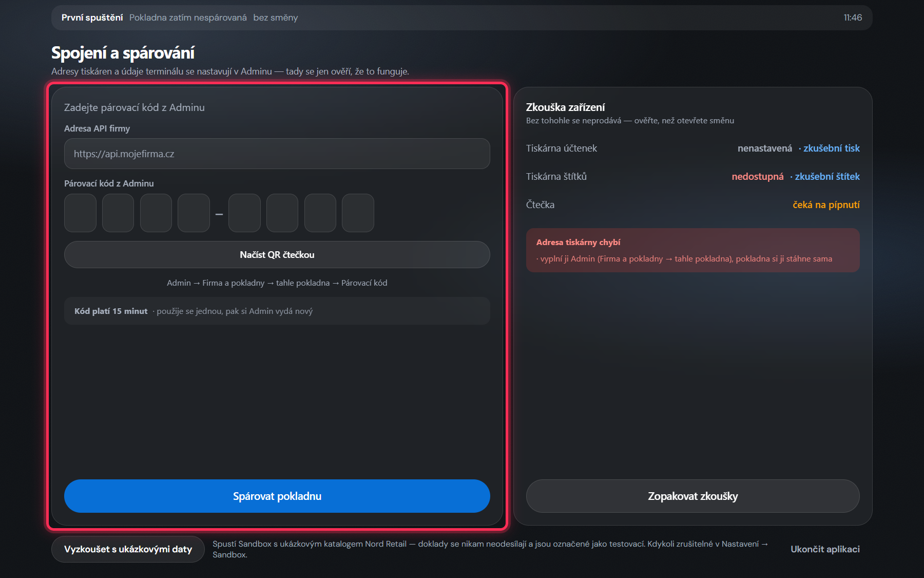Select the fourth pairing code digit box
The width and height of the screenshot is (924, 578).
pyautogui.click(x=194, y=213)
